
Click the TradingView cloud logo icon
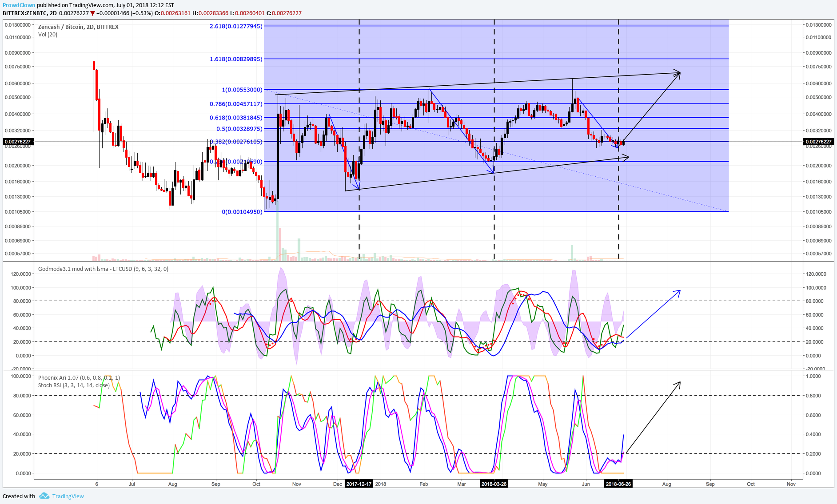[x=44, y=496]
